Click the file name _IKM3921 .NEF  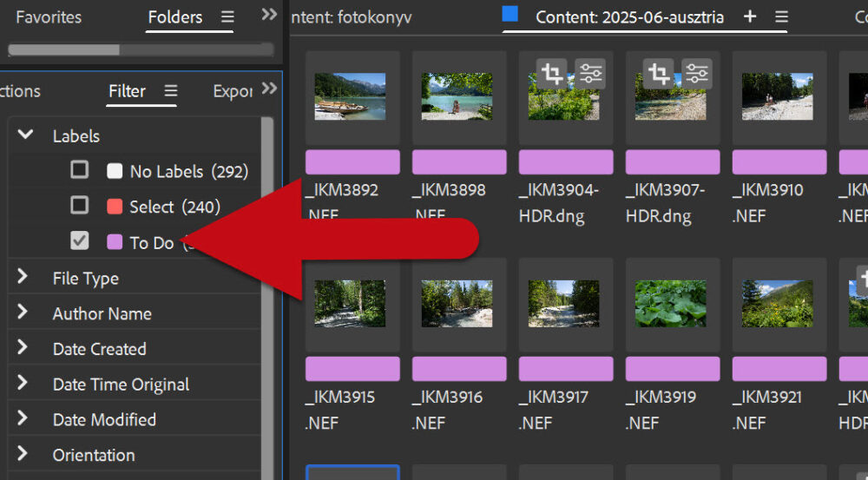click(x=767, y=410)
